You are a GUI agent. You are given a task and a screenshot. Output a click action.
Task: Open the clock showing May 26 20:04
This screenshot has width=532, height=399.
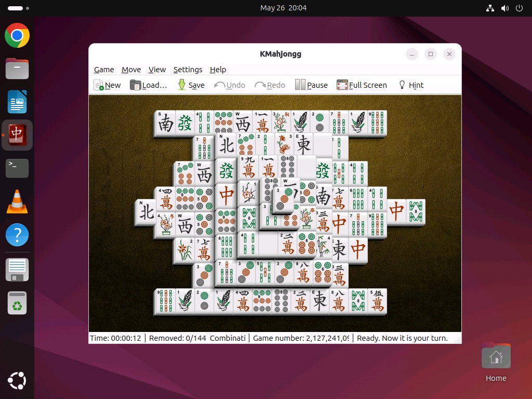283,8
